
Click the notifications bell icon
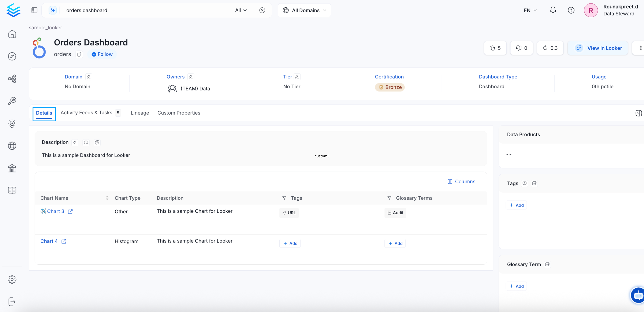[553, 10]
